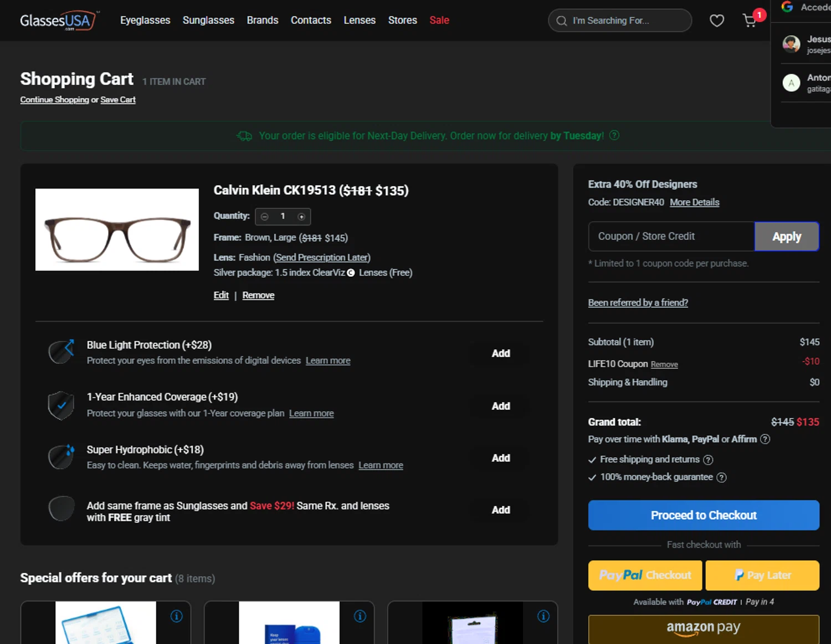Select the Jesus account avatar
This screenshot has width=831, height=644.
(791, 44)
